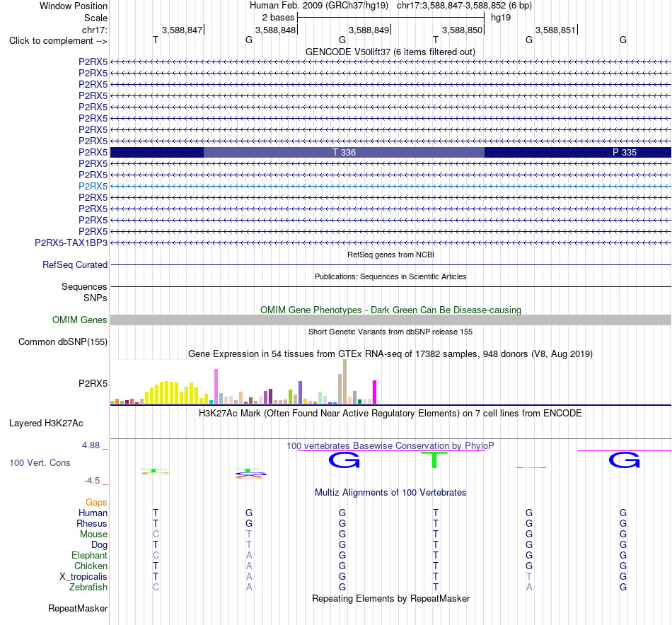Open the OMIM Gene Phenotypes track title

pyautogui.click(x=390, y=310)
